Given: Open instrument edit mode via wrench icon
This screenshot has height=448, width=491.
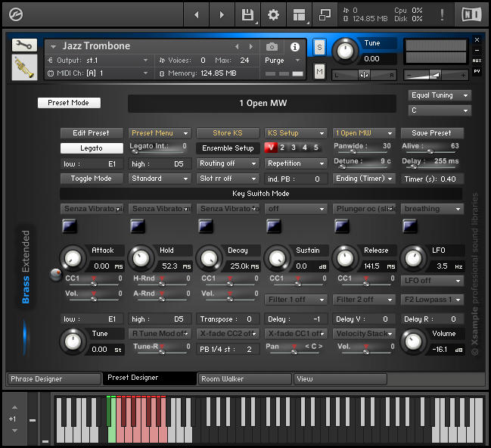Looking at the screenshot, I should point(24,45).
